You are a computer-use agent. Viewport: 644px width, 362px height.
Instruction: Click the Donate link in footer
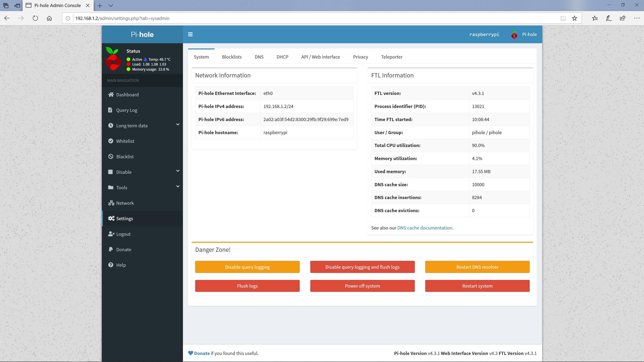pos(202,353)
